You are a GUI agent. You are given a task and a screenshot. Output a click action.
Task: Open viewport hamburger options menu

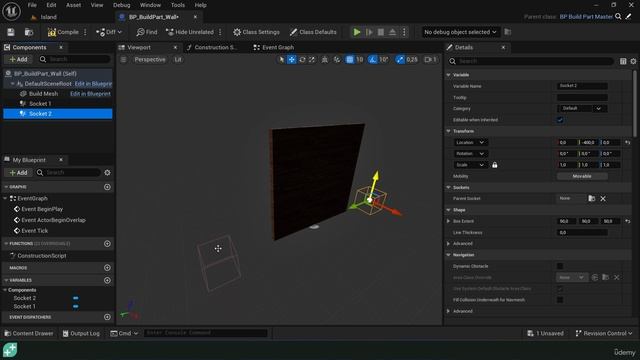click(123, 60)
